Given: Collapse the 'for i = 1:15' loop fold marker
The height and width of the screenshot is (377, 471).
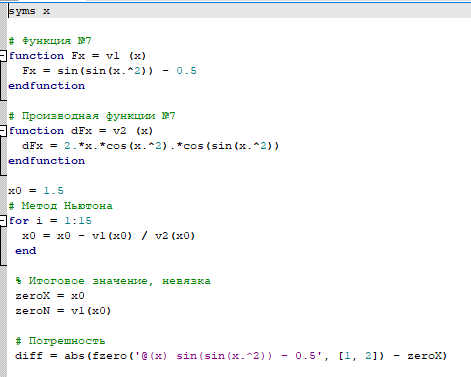Looking at the screenshot, I should coord(3,221).
